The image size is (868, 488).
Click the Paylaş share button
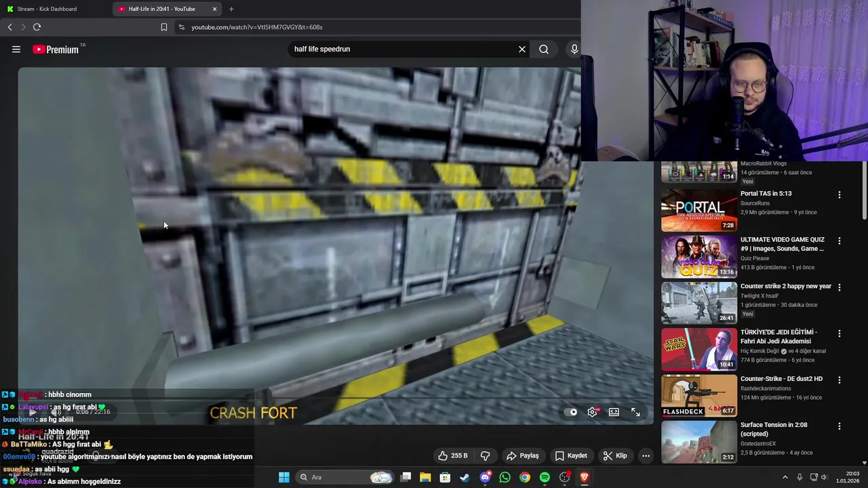pyautogui.click(x=522, y=455)
